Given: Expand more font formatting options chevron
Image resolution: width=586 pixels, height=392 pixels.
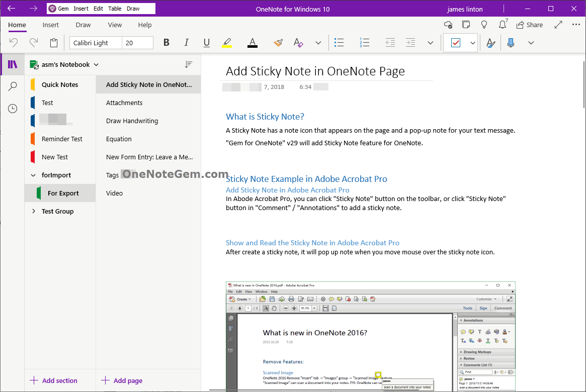Looking at the screenshot, I should 318,43.
